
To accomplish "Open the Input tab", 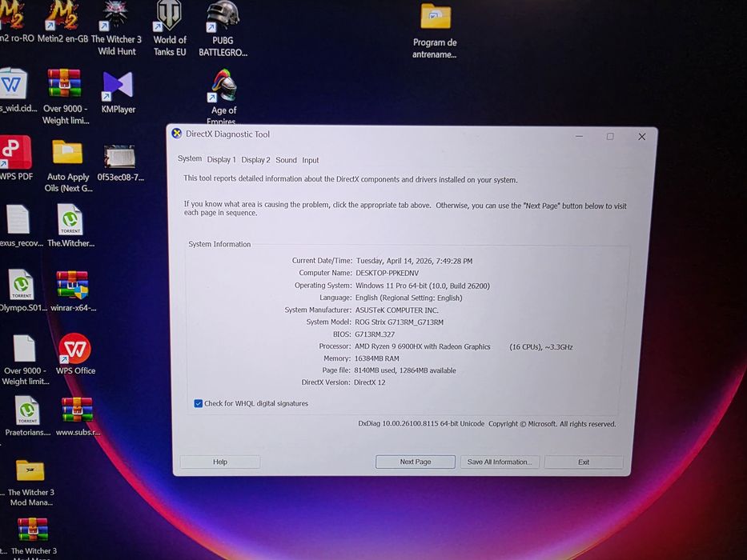I will pyautogui.click(x=310, y=161).
